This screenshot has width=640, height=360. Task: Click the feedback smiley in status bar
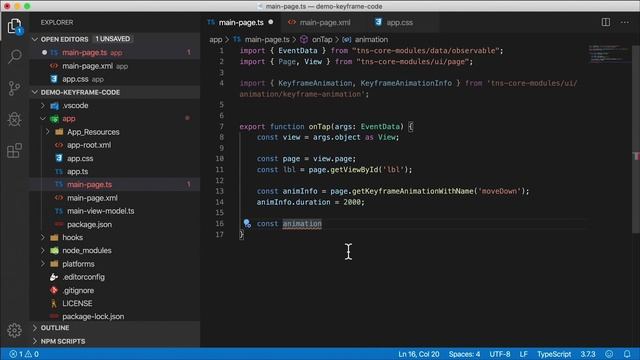coord(609,354)
